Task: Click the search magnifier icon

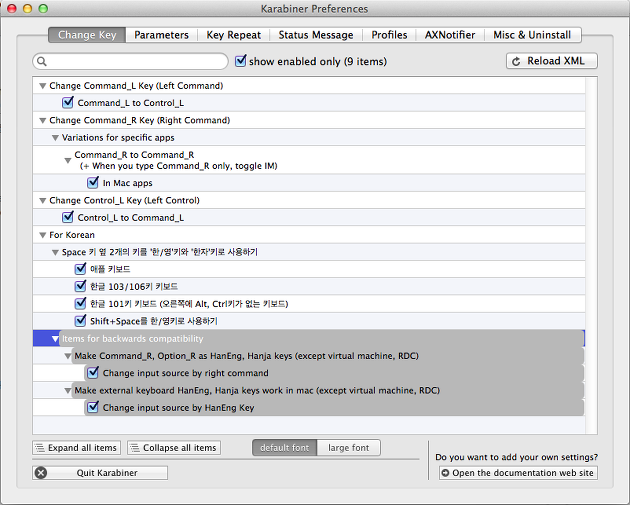Action: click(42, 61)
